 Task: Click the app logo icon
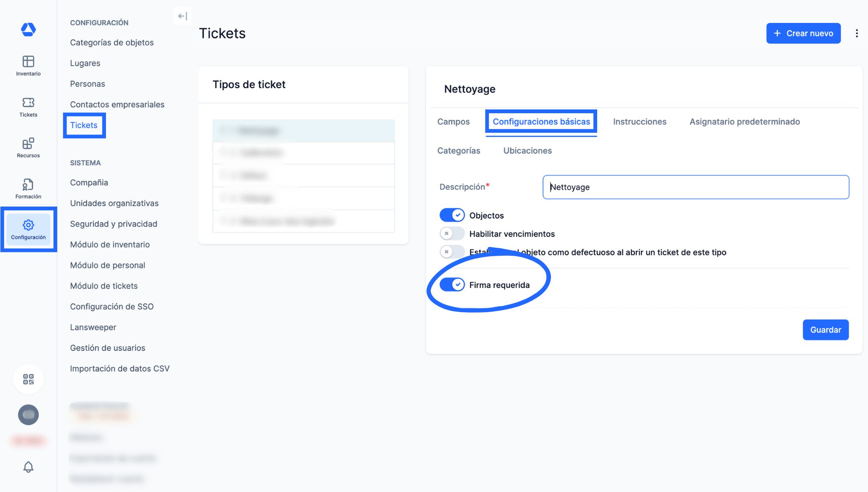[28, 29]
